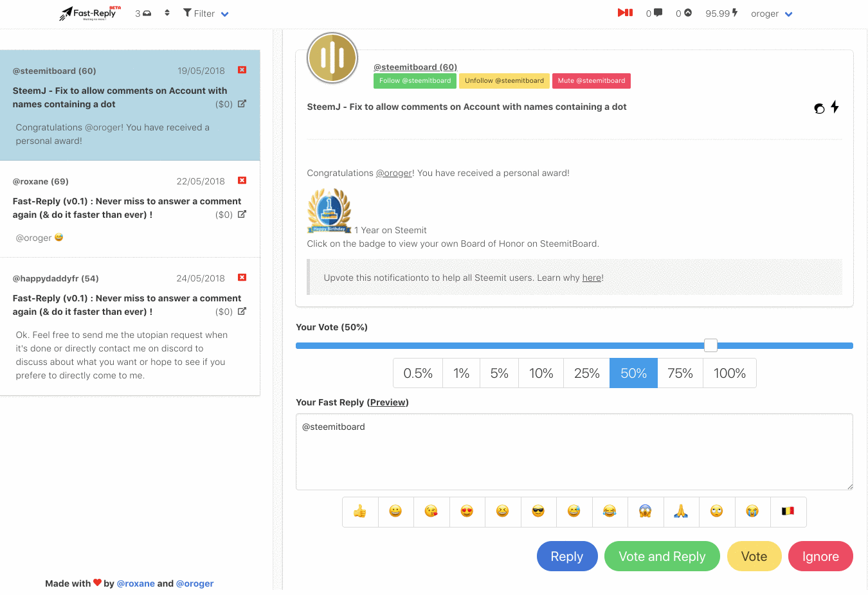868x595 pixels.
Task: Click the vote percentage slider handle
Action: (x=710, y=345)
